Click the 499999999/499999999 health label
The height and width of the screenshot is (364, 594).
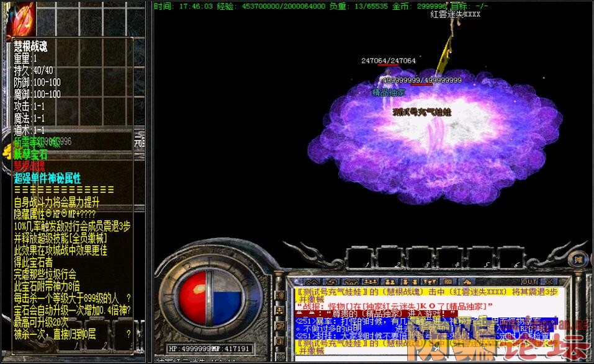click(x=421, y=80)
